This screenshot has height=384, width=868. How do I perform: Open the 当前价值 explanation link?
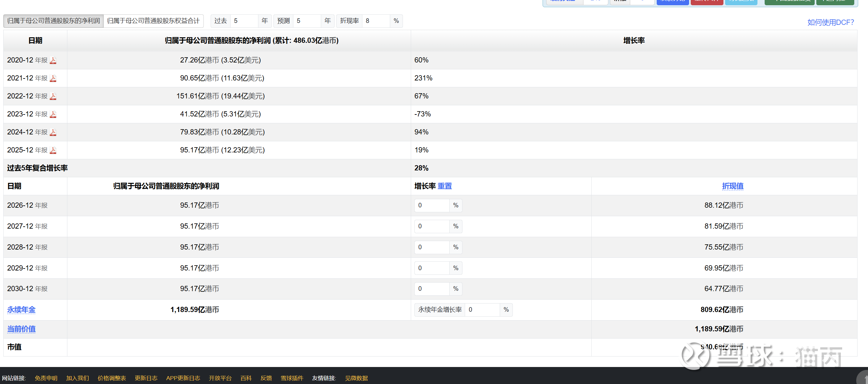21,329
